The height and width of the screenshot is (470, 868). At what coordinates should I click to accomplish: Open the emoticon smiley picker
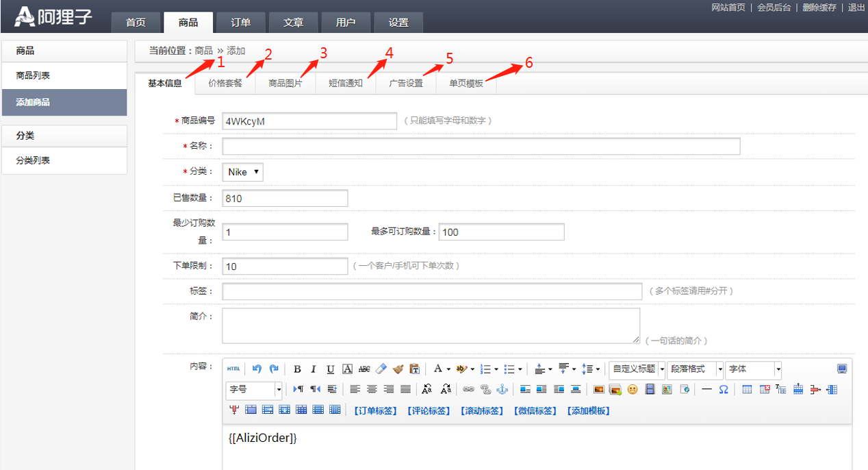[x=633, y=389]
